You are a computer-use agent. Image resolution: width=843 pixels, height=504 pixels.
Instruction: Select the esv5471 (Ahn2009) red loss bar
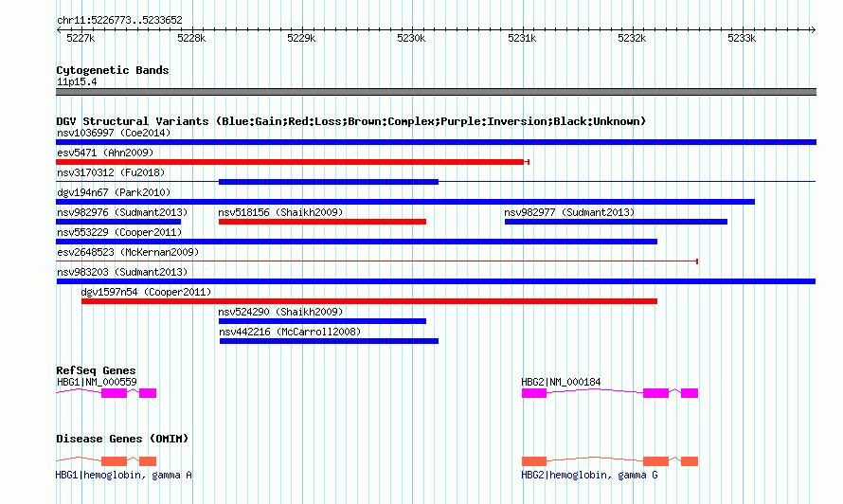291,162
